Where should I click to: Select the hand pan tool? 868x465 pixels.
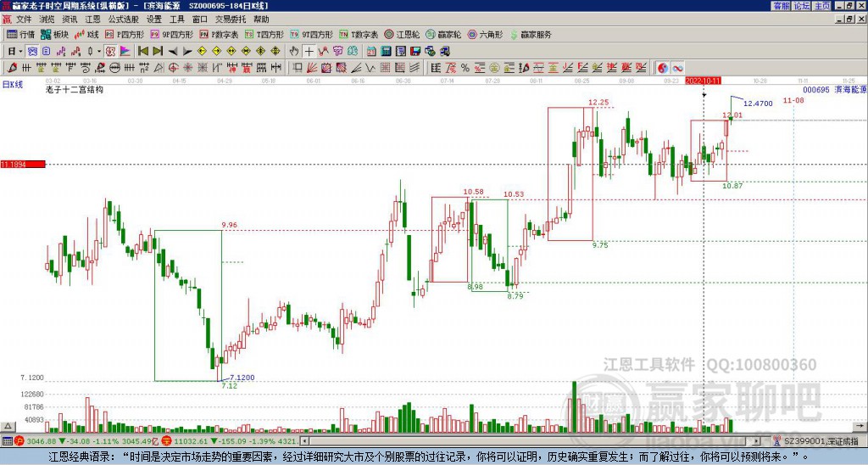(294, 52)
